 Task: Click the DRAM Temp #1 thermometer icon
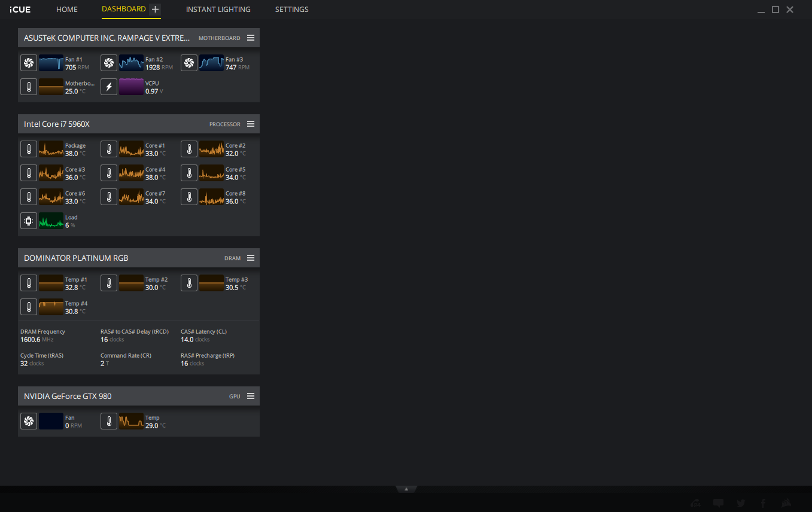[29, 283]
